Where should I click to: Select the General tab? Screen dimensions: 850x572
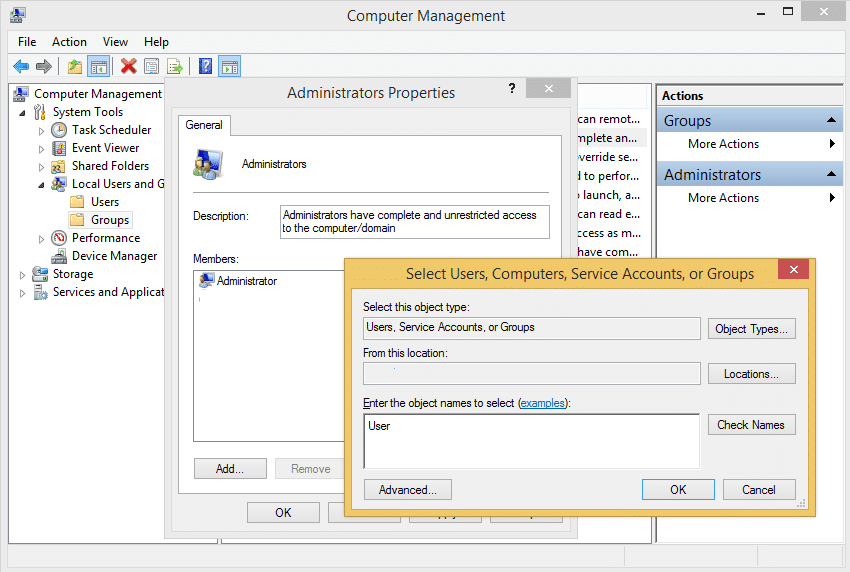[x=204, y=125]
